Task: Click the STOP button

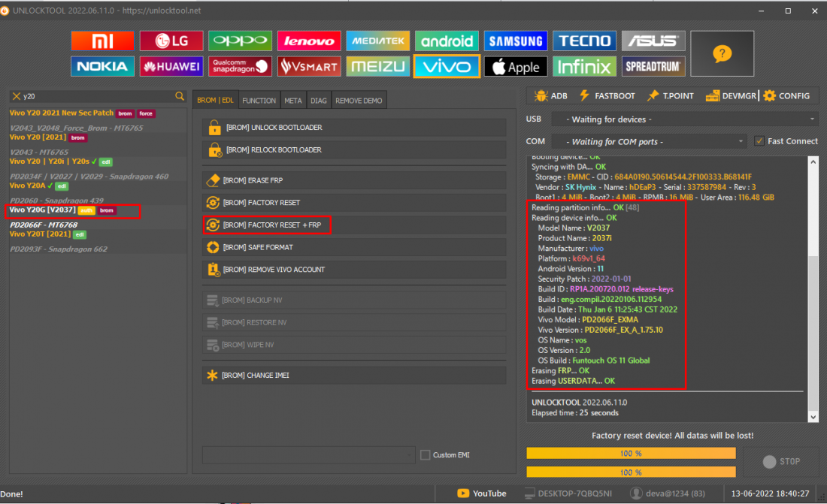Action: (781, 461)
